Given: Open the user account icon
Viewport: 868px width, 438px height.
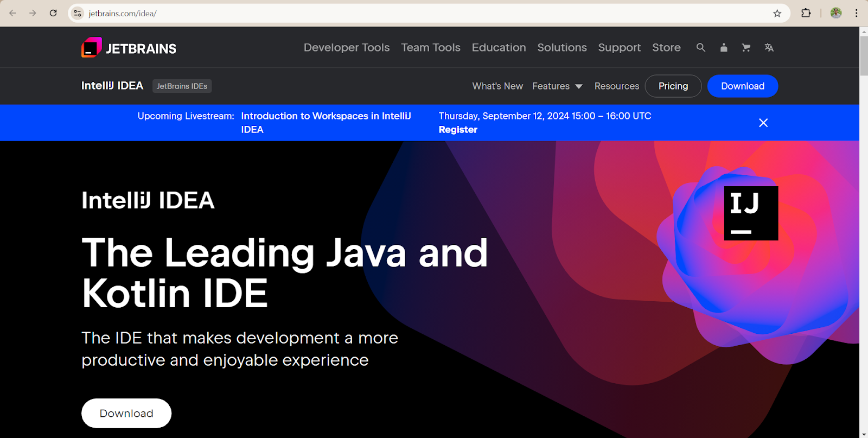Looking at the screenshot, I should 724,48.
